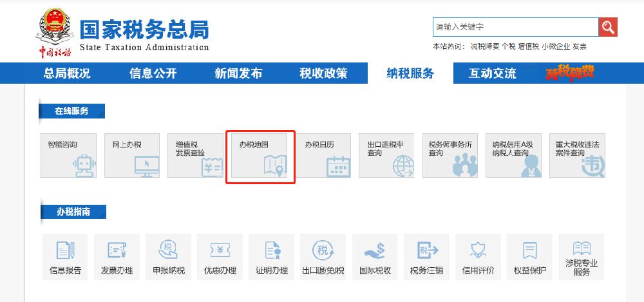Open the 总局概况 navigation tab

click(67, 73)
